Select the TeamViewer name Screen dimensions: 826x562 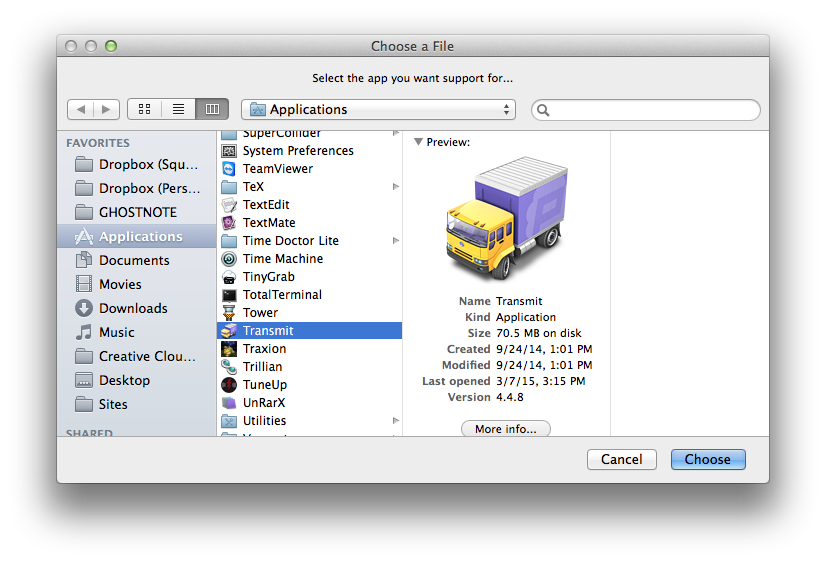[278, 169]
